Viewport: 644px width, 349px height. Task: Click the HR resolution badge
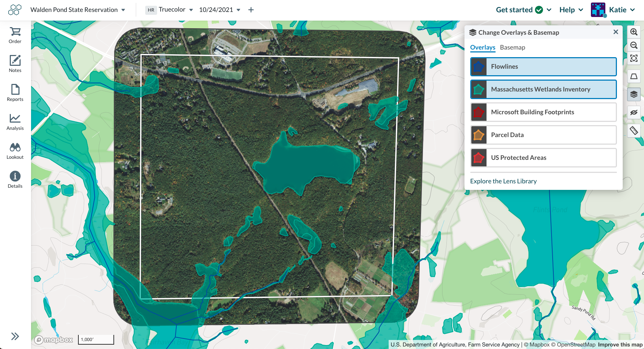point(151,10)
